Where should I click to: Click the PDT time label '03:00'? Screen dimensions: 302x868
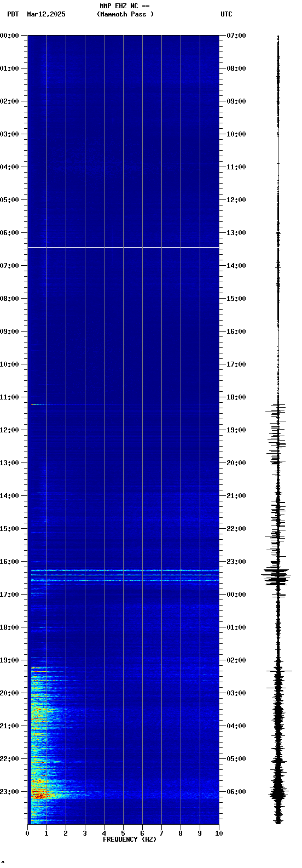coord(9,134)
